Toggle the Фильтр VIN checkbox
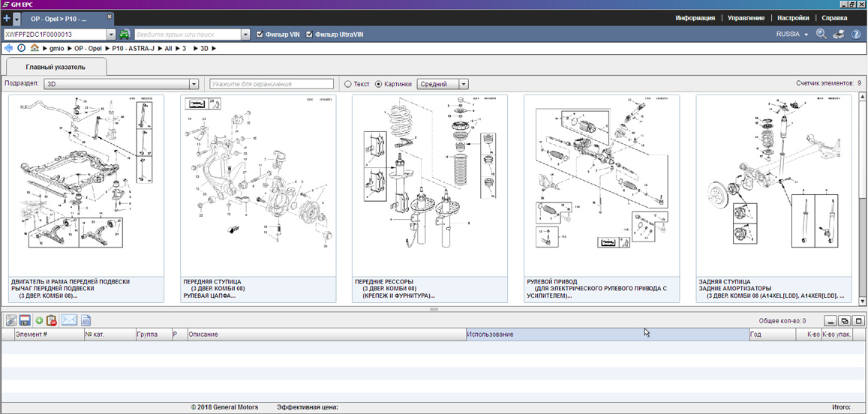Screen dimensions: 868x414 260,34
